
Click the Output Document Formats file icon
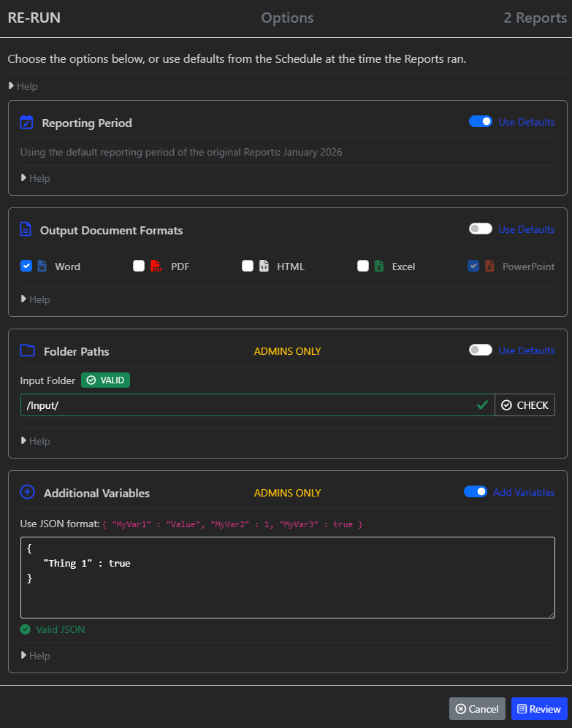click(26, 230)
